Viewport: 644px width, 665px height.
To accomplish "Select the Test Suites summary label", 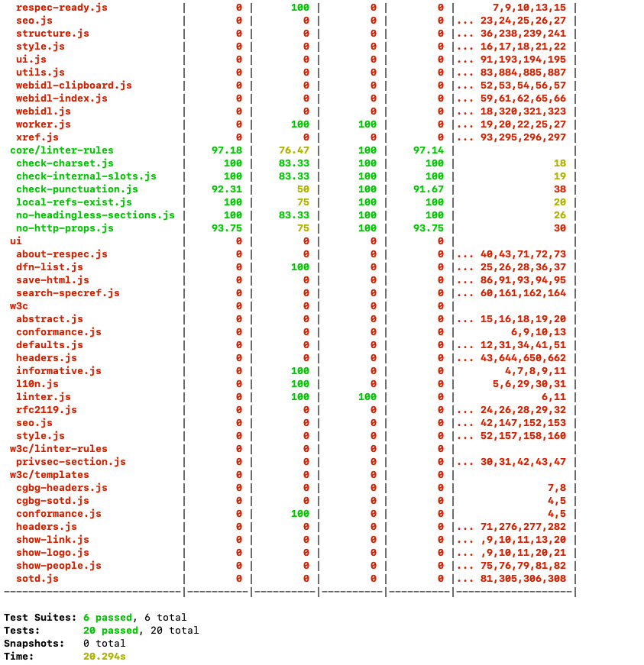I will coord(40,618).
